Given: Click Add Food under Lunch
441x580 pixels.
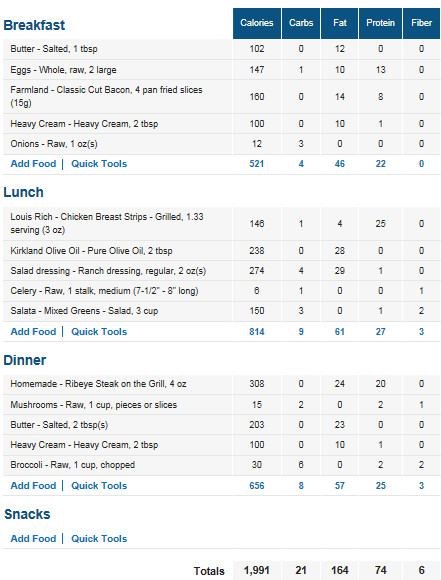Looking at the screenshot, I should (33, 332).
